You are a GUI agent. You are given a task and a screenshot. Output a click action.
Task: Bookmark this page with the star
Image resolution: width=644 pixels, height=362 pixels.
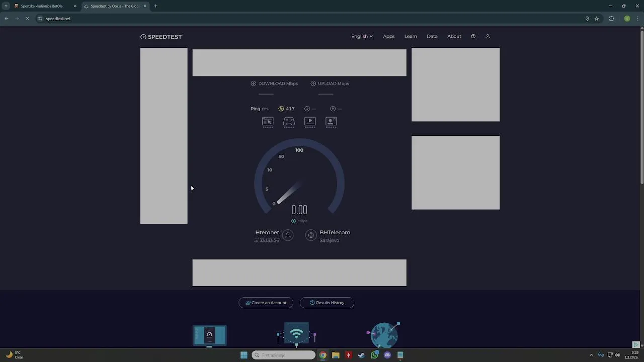tap(597, 19)
